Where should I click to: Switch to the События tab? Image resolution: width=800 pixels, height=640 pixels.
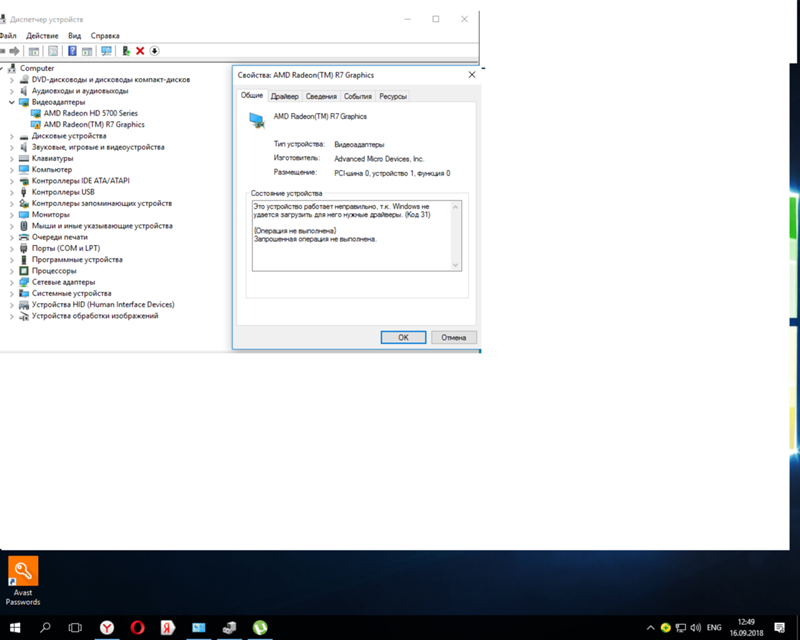click(358, 96)
